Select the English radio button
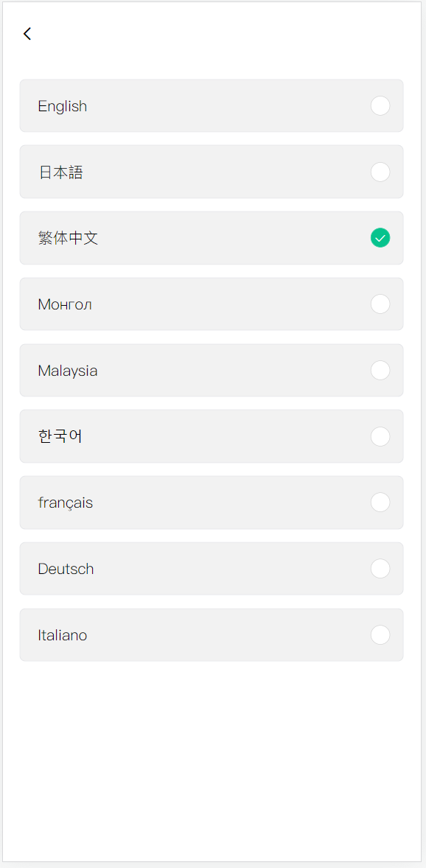426x868 pixels. click(380, 105)
